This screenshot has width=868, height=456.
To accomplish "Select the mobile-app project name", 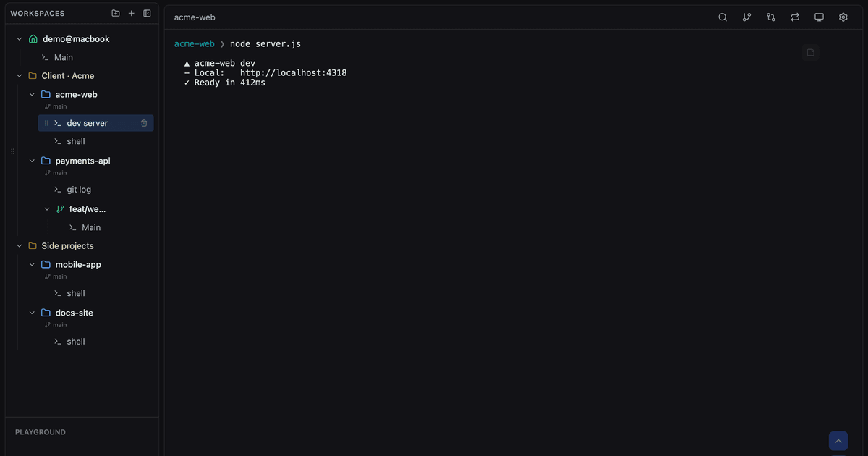I will tap(78, 264).
